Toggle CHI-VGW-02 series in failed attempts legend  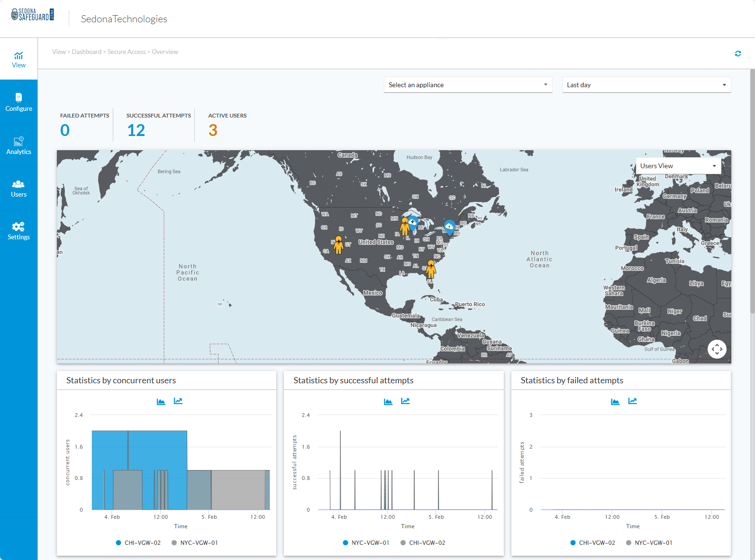pyautogui.click(x=593, y=543)
